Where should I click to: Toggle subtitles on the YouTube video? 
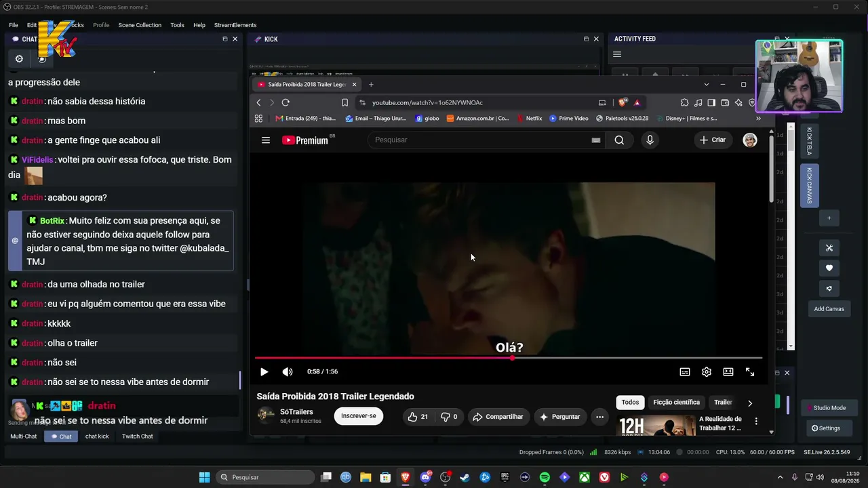click(x=685, y=371)
